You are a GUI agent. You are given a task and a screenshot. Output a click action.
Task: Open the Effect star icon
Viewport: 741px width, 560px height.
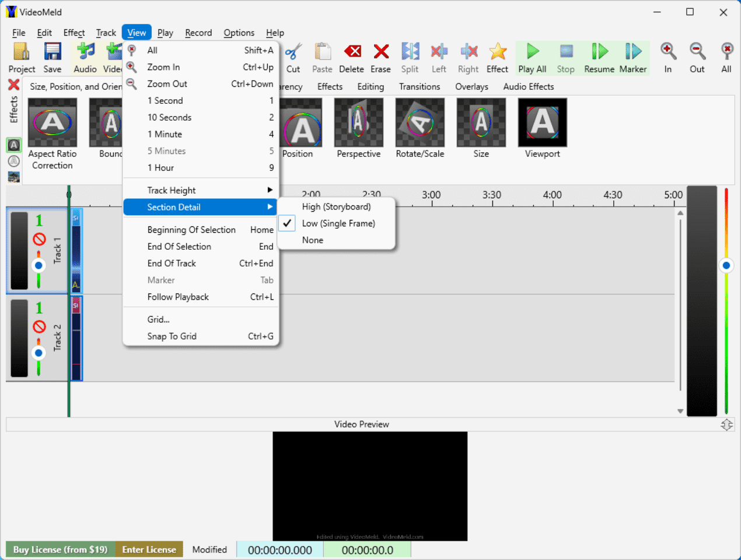click(x=497, y=58)
